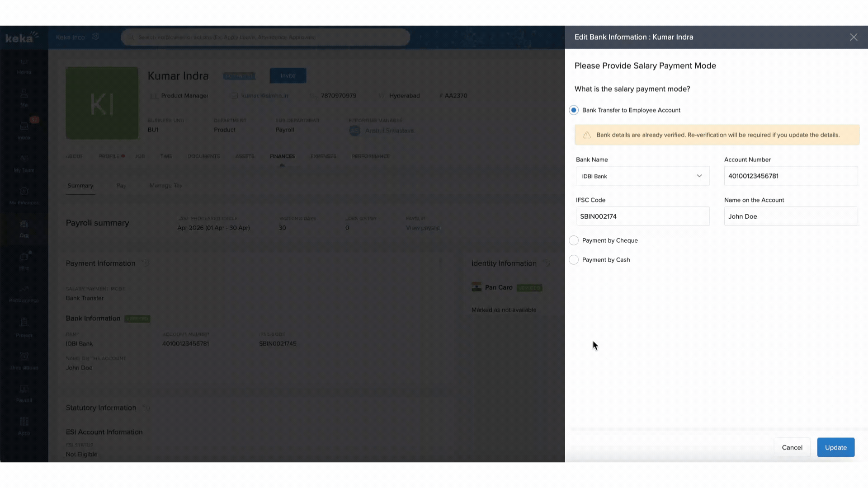The image size is (868, 488).
Task: Click the Account Number input field
Action: (x=790, y=176)
